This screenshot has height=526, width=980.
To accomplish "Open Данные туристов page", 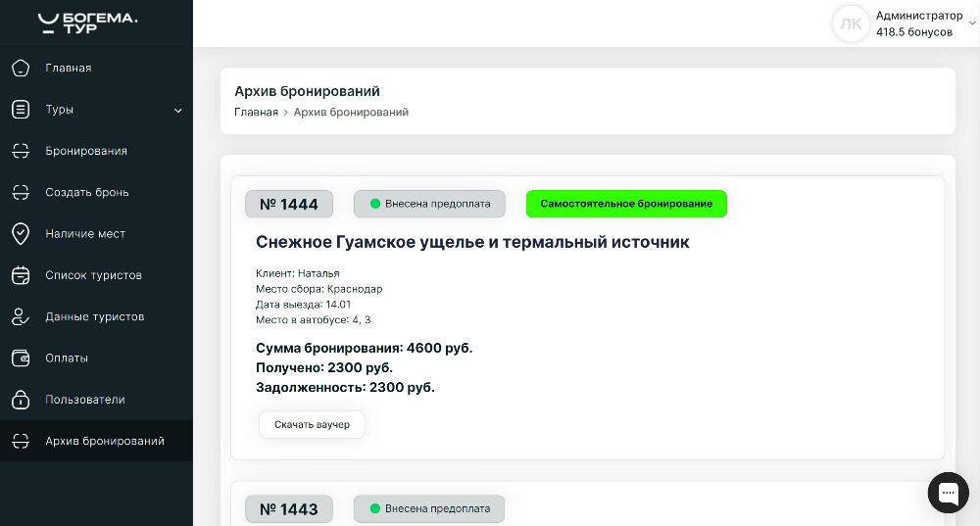I will tap(96, 316).
